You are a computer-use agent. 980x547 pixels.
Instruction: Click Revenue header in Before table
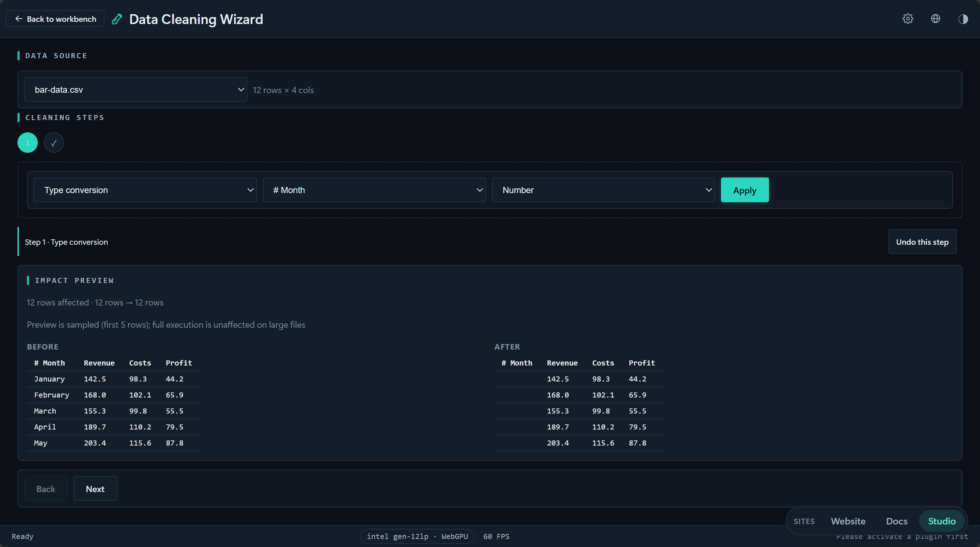pyautogui.click(x=99, y=363)
